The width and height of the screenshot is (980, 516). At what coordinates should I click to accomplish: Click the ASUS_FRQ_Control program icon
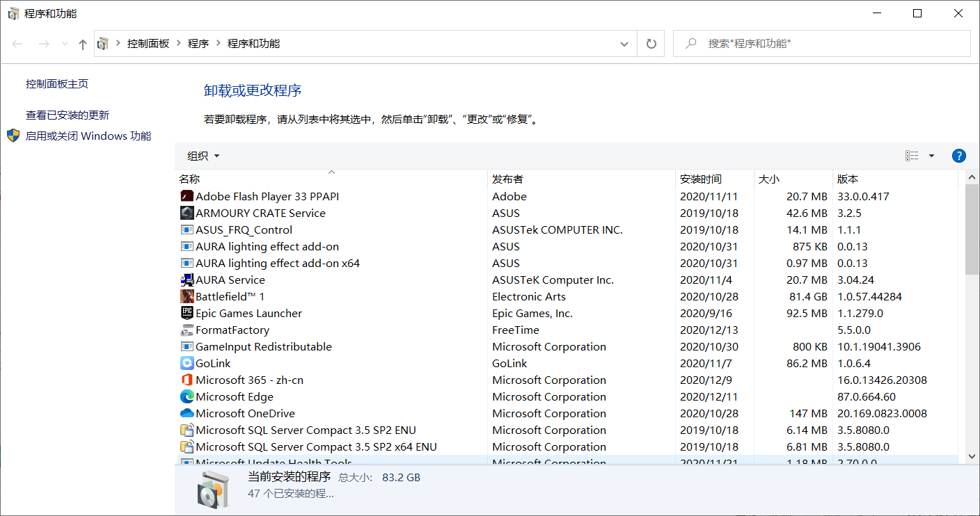coord(187,229)
